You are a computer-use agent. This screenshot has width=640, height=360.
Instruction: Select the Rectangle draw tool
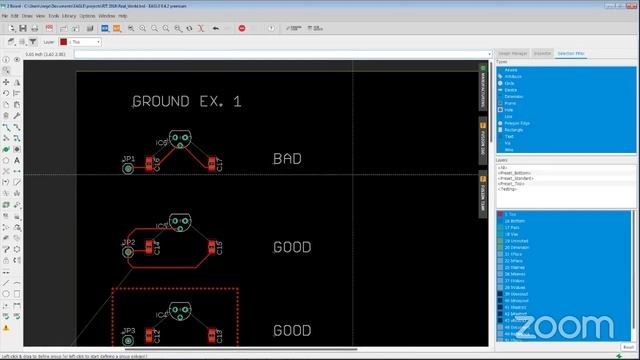[17, 294]
